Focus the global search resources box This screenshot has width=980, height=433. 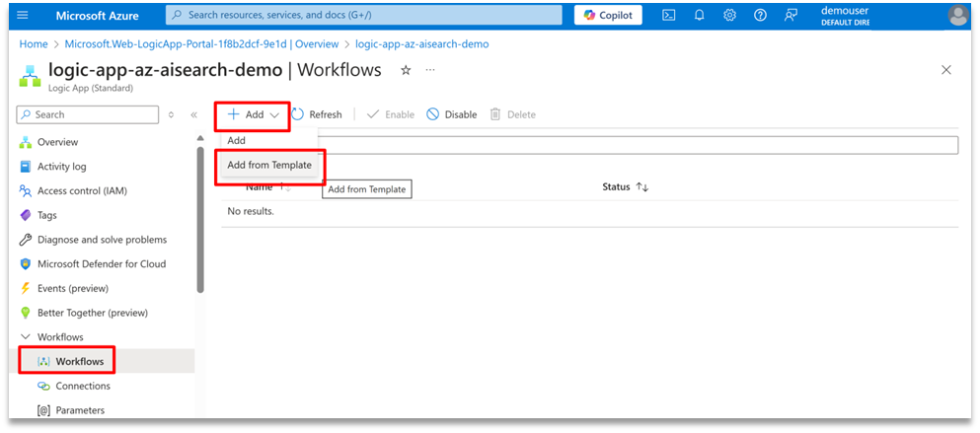[x=364, y=15]
